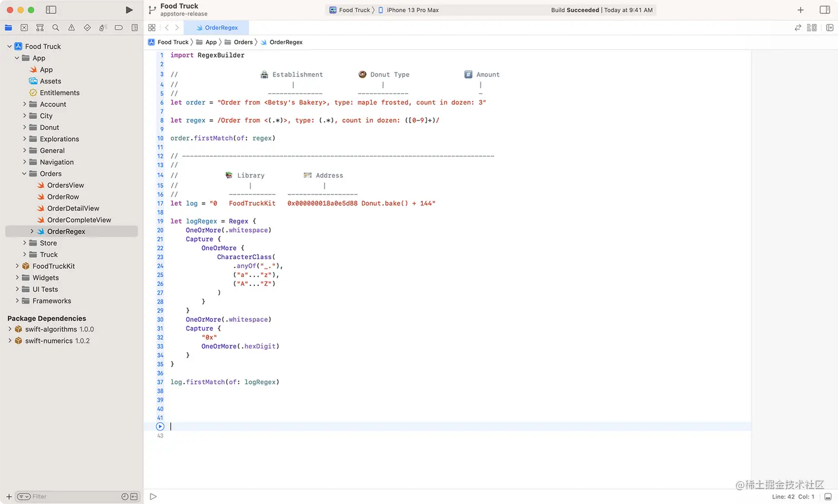Open the Test navigator diamond checkmark icon
Viewport: 838px width, 504px height.
86,27
